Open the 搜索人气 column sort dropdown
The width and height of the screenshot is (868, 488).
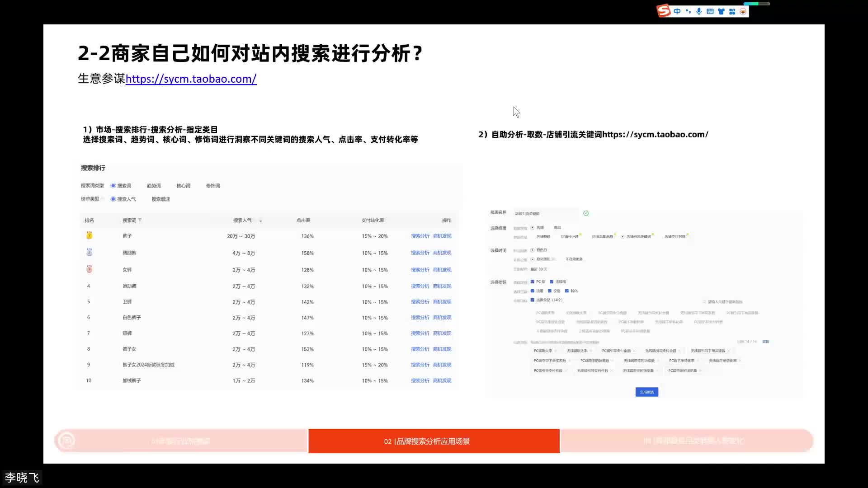tap(261, 221)
